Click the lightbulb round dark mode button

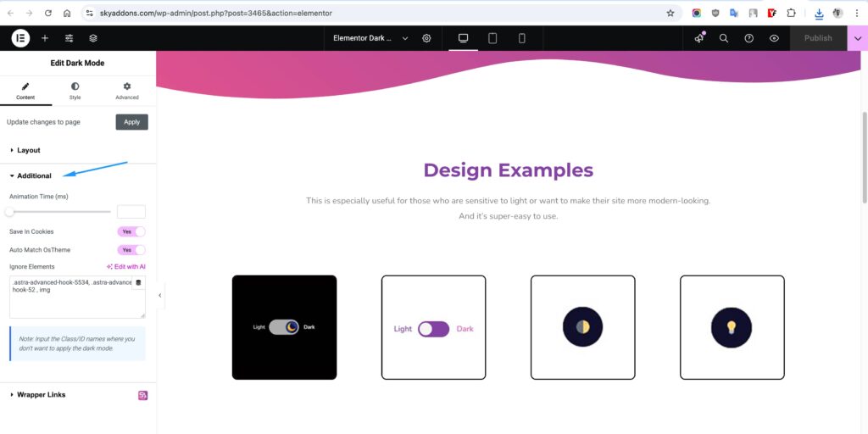pos(732,328)
